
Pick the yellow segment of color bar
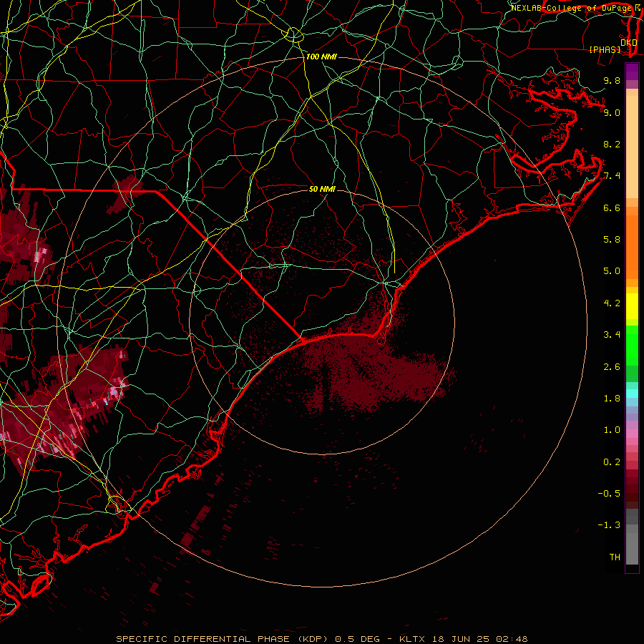[x=632, y=306]
